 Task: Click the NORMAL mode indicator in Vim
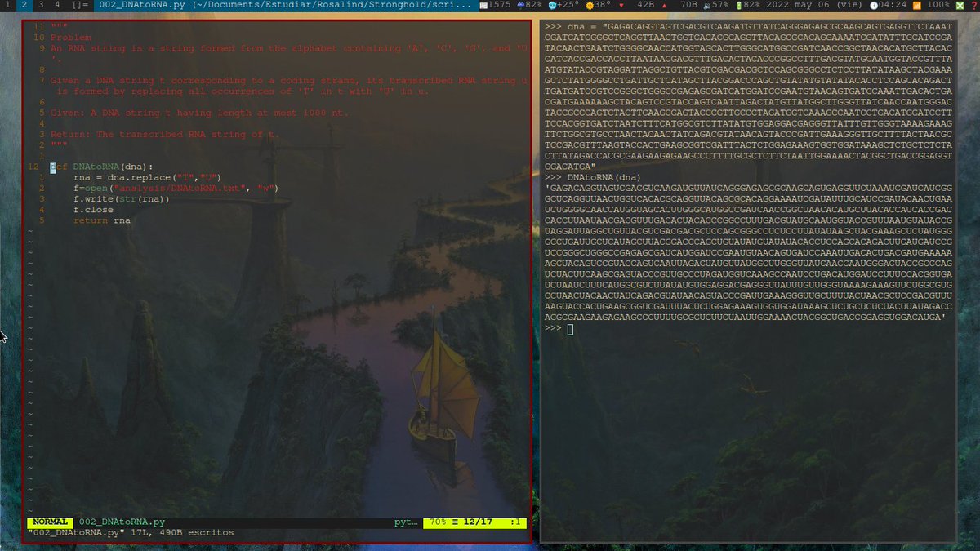[51, 522]
